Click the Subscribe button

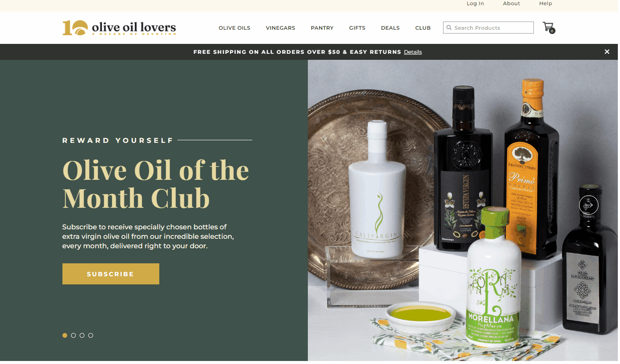point(111,274)
